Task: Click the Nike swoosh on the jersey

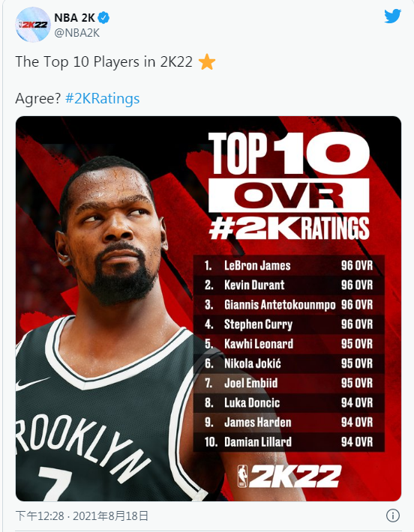Action: coord(31,383)
